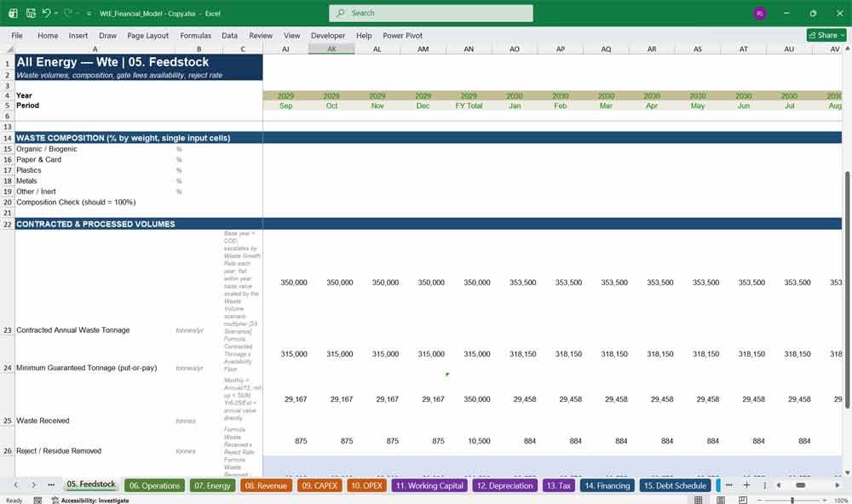Click the Excel app icon in title bar
Viewport: 852px width, 504px height.
(x=13, y=13)
